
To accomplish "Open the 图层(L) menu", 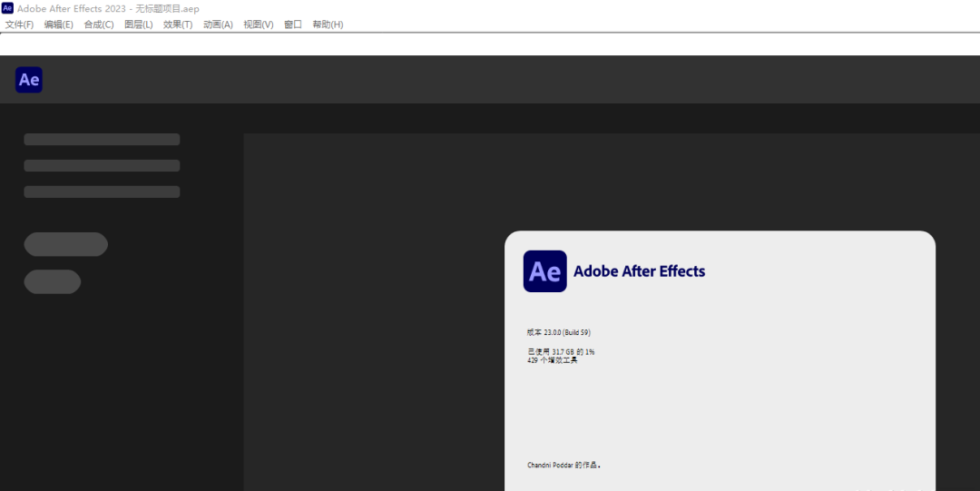I will click(139, 25).
